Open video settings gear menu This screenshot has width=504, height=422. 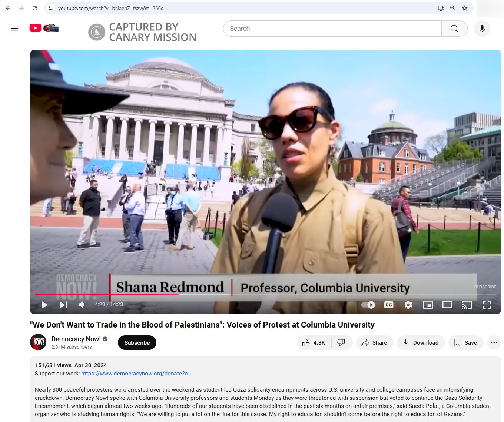(408, 305)
